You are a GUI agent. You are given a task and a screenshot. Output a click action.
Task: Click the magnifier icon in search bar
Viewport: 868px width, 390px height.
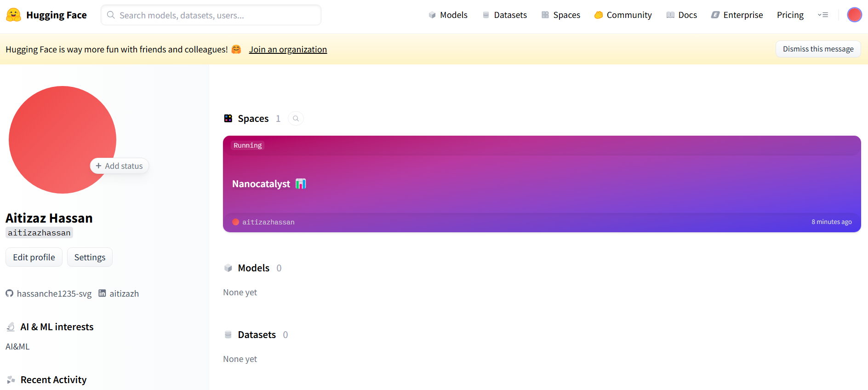(x=111, y=15)
